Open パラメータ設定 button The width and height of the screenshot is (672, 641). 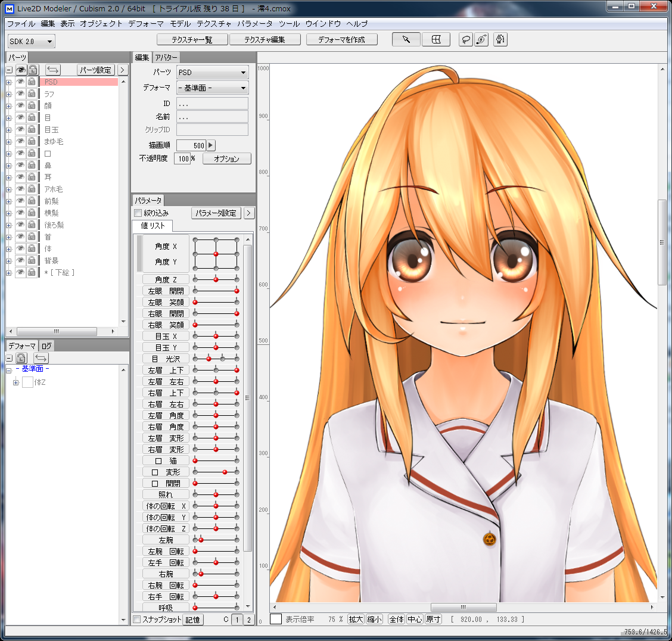[x=216, y=213]
